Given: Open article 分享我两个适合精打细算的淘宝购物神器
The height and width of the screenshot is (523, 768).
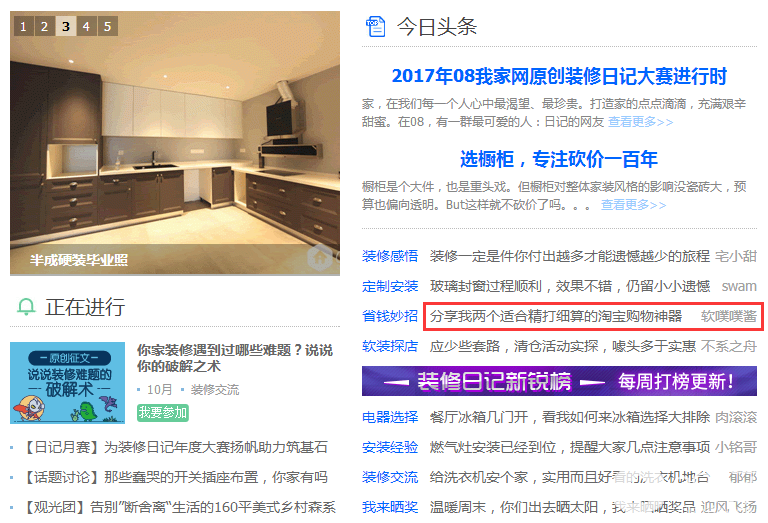Looking at the screenshot, I should (556, 316).
